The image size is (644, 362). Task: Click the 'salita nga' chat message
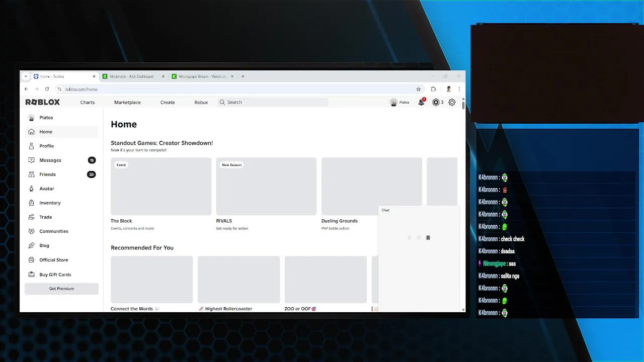click(x=510, y=276)
